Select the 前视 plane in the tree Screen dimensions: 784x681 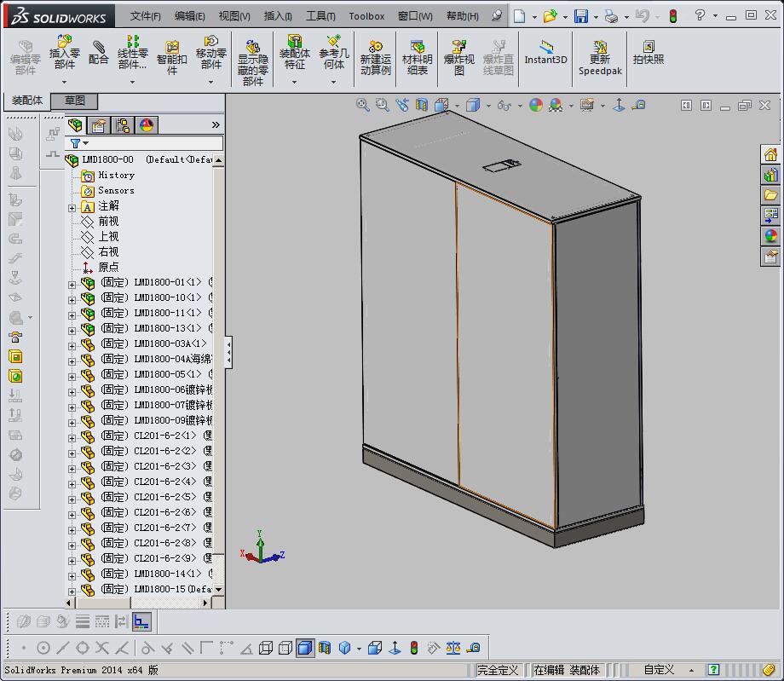[x=108, y=222]
